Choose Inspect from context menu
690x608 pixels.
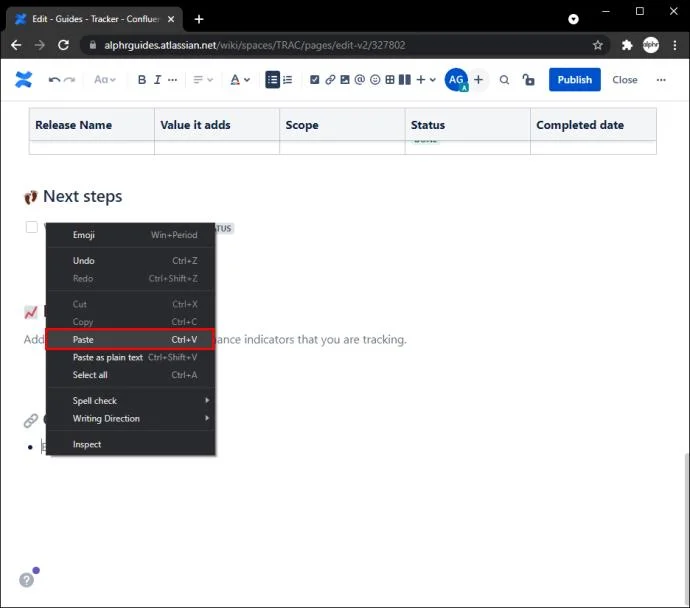[131, 444]
